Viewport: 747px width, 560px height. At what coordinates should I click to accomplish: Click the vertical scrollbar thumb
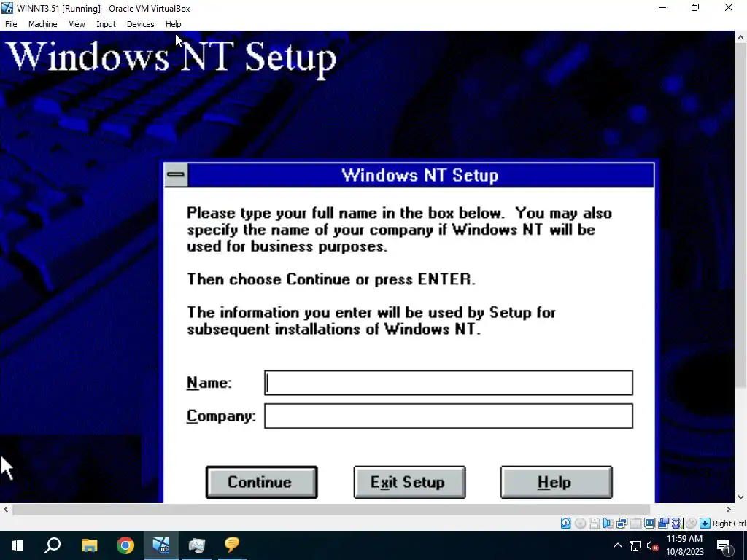[x=741, y=215]
